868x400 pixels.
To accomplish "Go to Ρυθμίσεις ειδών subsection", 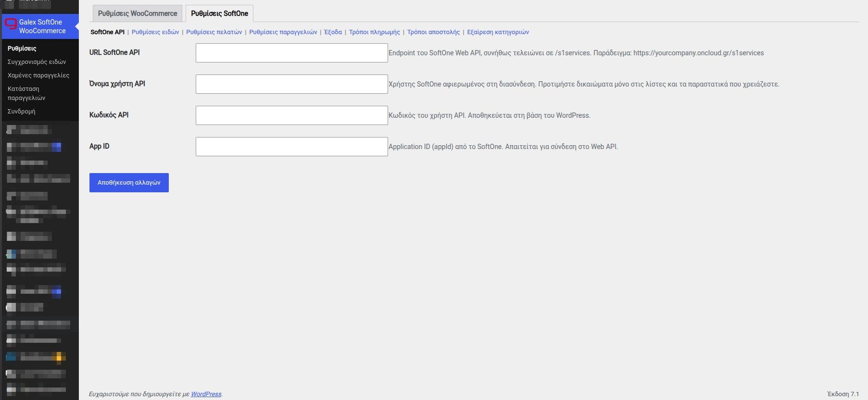I will click(x=155, y=32).
